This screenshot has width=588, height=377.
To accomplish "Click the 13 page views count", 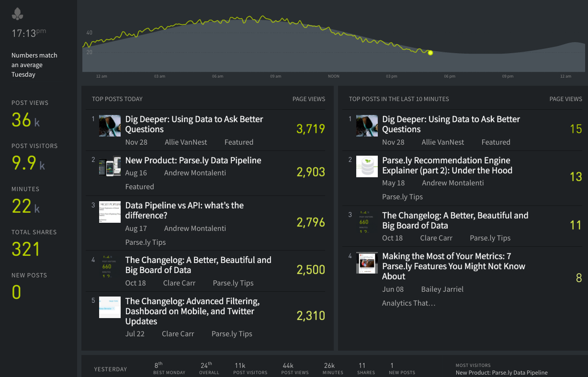I will click(x=576, y=177).
